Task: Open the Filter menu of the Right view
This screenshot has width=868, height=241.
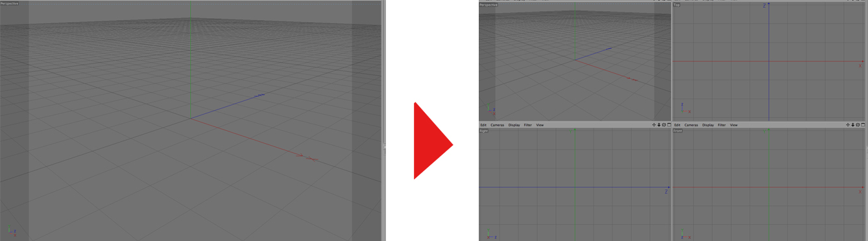Action: (528, 125)
